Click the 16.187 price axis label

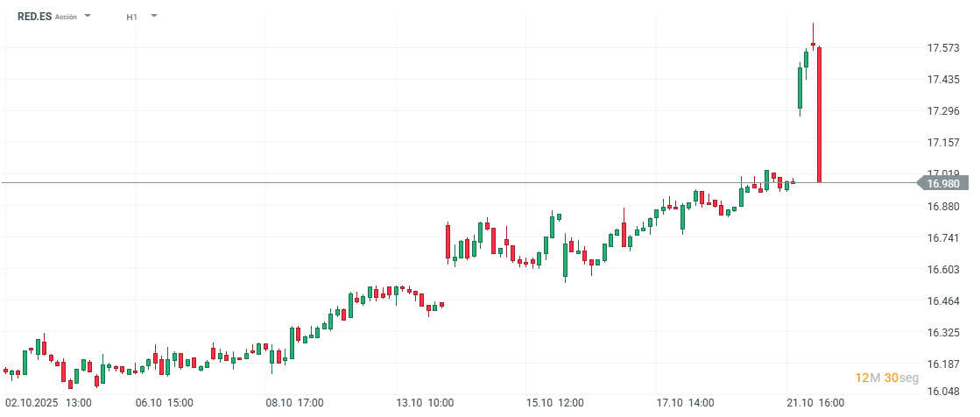[x=942, y=364]
